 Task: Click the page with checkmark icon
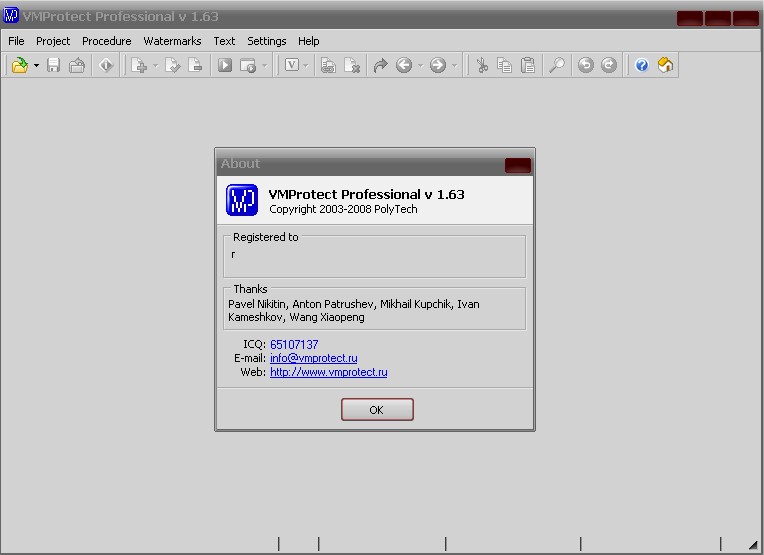(172, 65)
